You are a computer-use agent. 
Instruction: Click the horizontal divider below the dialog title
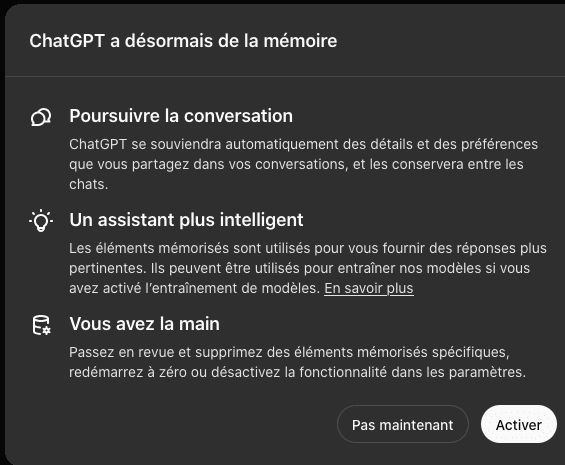[x=285, y=76]
